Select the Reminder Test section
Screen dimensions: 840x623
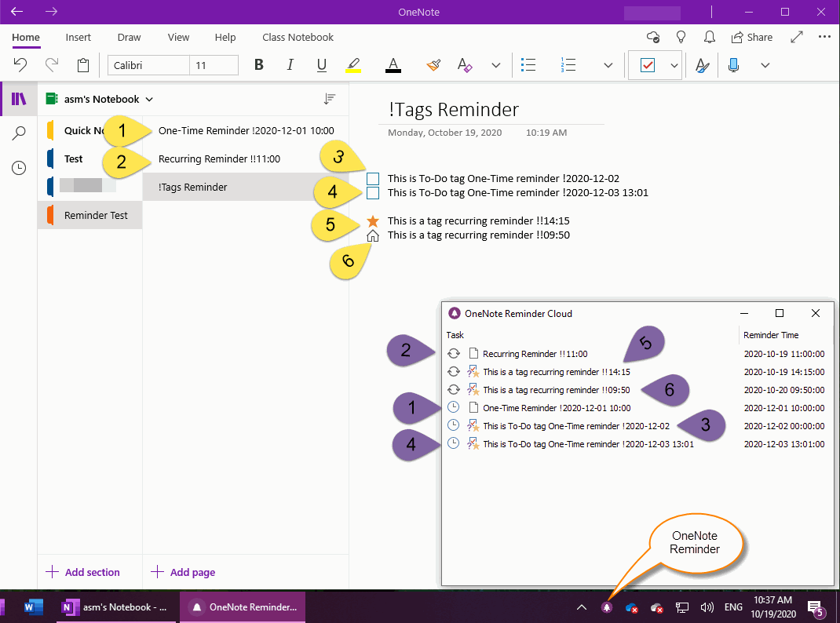click(x=90, y=215)
